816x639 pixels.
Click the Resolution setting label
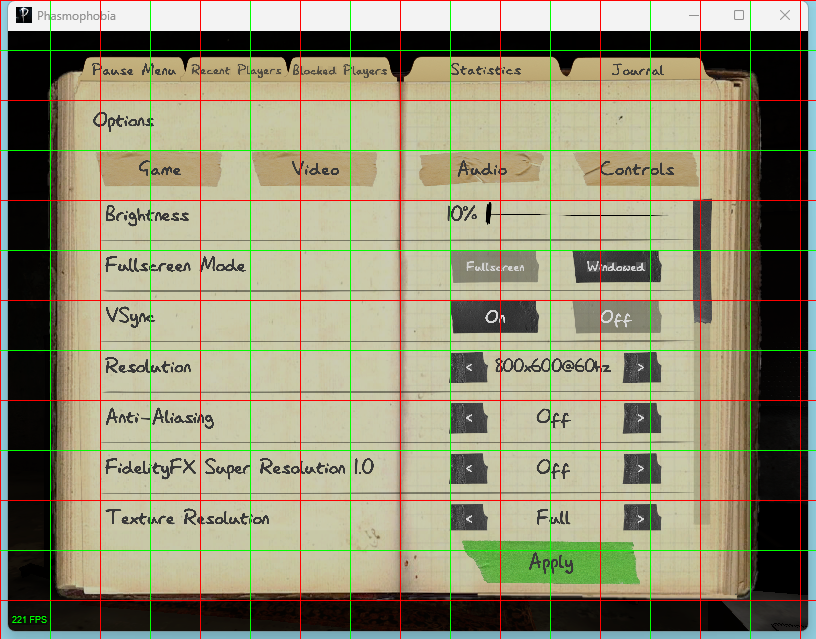148,366
